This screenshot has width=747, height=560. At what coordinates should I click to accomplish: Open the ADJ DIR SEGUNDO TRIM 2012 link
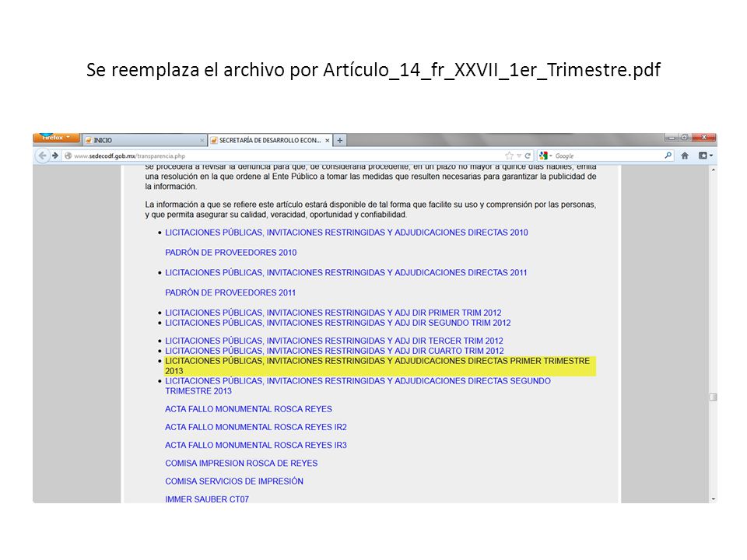(338, 322)
